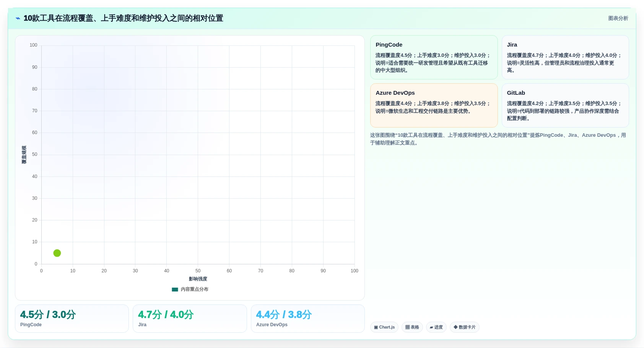The width and height of the screenshot is (644, 348).
Task: Click the text 流程覆盖度4.5分 in PingCode card
Action: pyautogui.click(x=394, y=55)
